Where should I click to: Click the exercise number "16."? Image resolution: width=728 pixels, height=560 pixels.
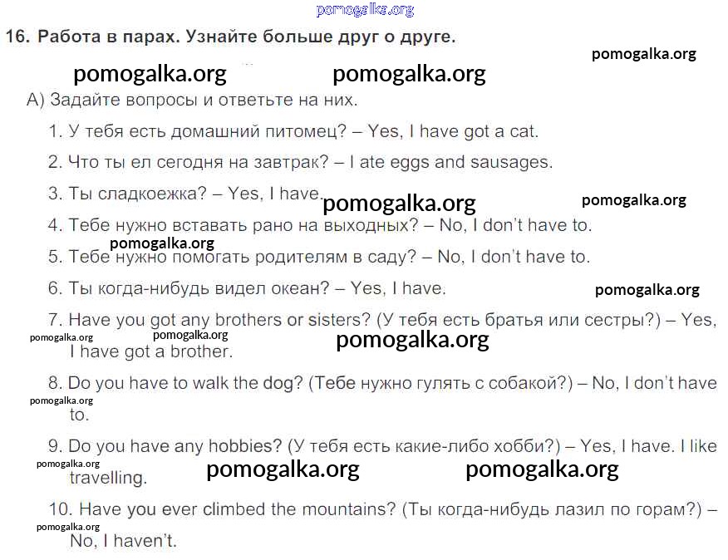tap(17, 37)
